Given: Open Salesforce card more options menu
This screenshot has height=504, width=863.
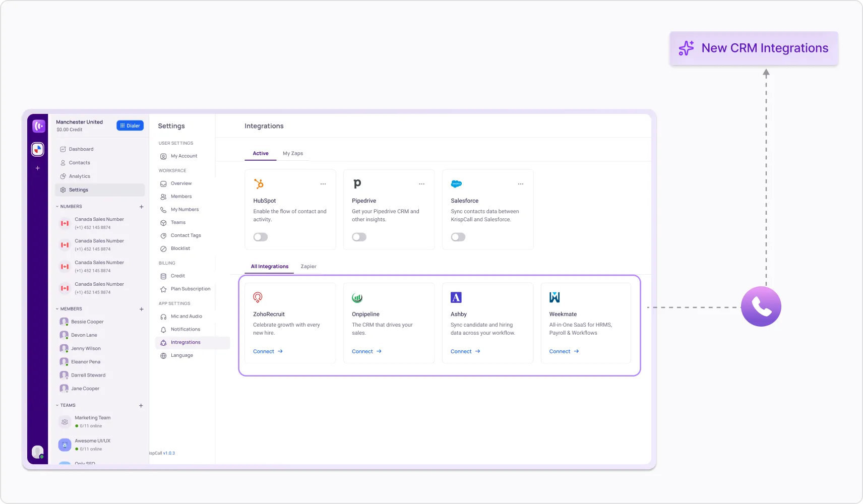Looking at the screenshot, I should (x=521, y=184).
